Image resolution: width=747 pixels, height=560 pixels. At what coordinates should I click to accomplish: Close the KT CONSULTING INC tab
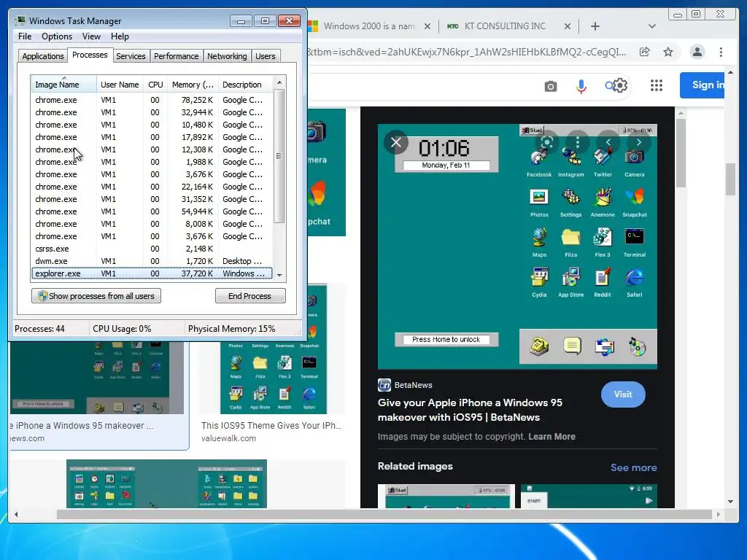click(x=568, y=27)
